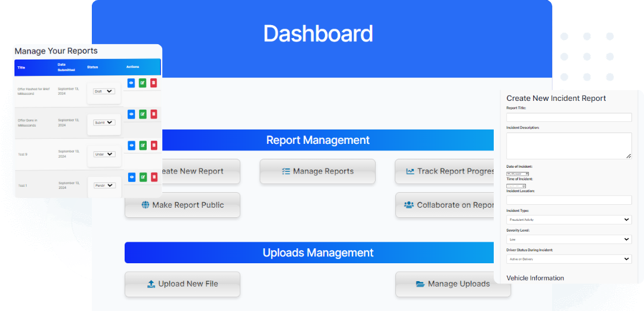Click green edit icon for Offer Gone in Milliseconds
The image size is (644, 311).
(x=143, y=113)
